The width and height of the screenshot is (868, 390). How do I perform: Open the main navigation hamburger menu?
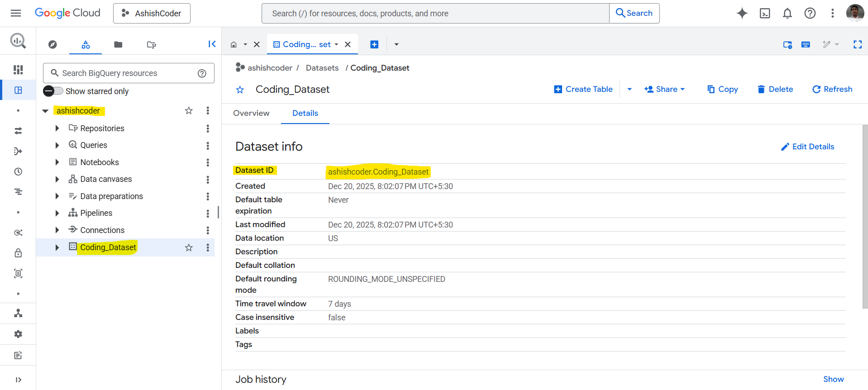click(16, 13)
